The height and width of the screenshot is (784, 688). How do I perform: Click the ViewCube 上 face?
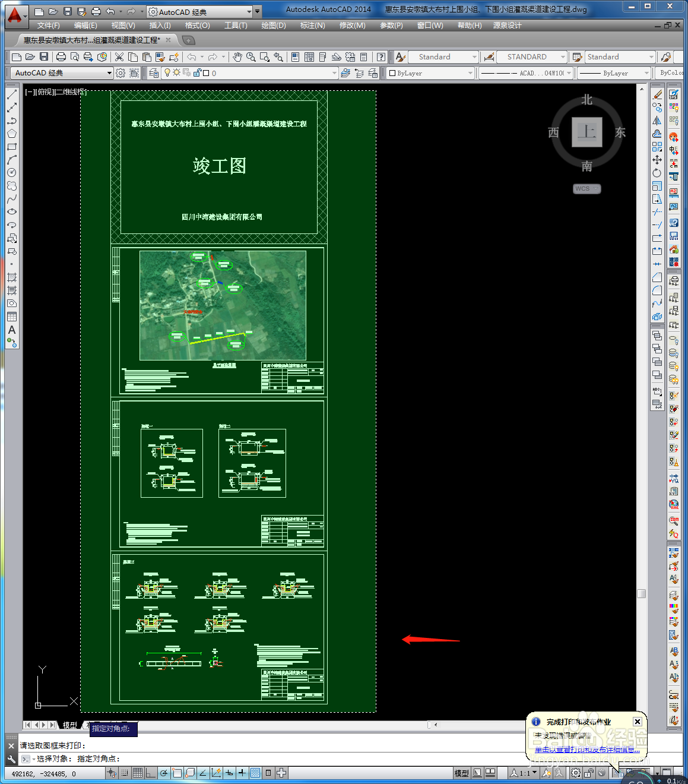pyautogui.click(x=587, y=132)
